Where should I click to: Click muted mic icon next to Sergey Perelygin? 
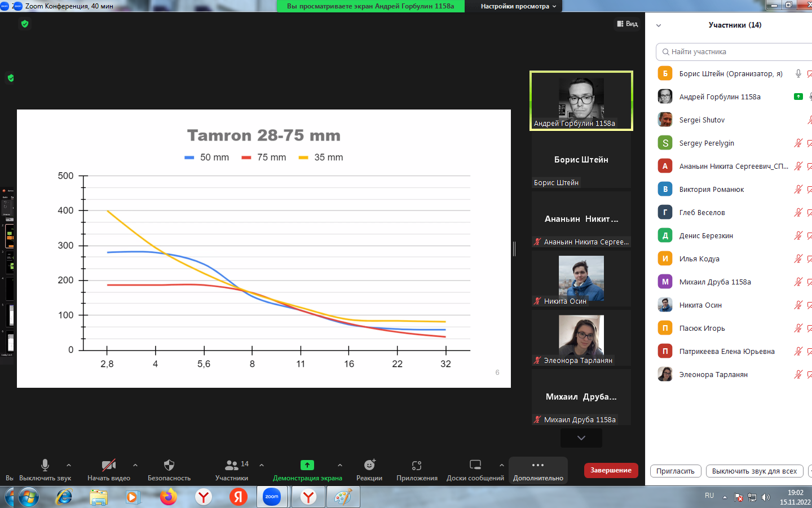[798, 143]
